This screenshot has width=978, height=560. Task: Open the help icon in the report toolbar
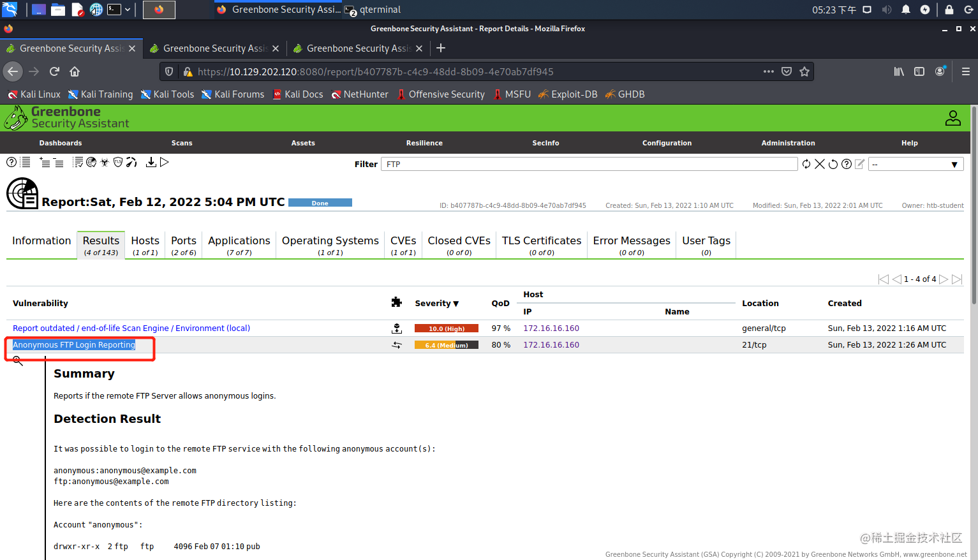click(11, 163)
